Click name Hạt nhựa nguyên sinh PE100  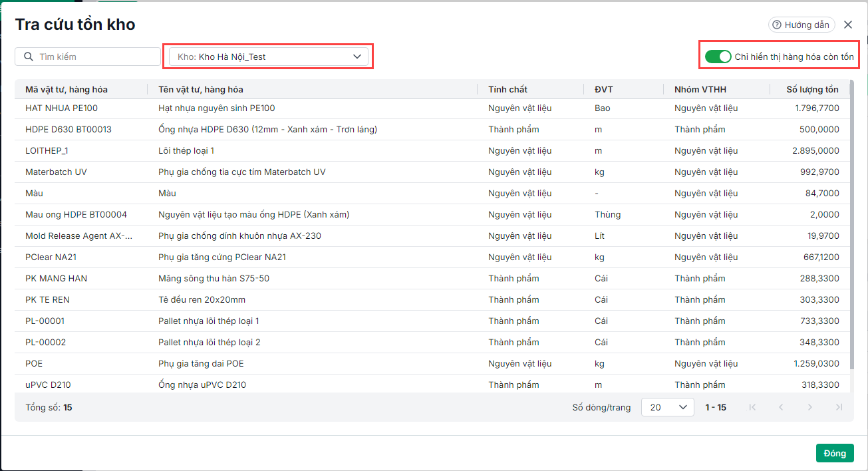(216, 108)
